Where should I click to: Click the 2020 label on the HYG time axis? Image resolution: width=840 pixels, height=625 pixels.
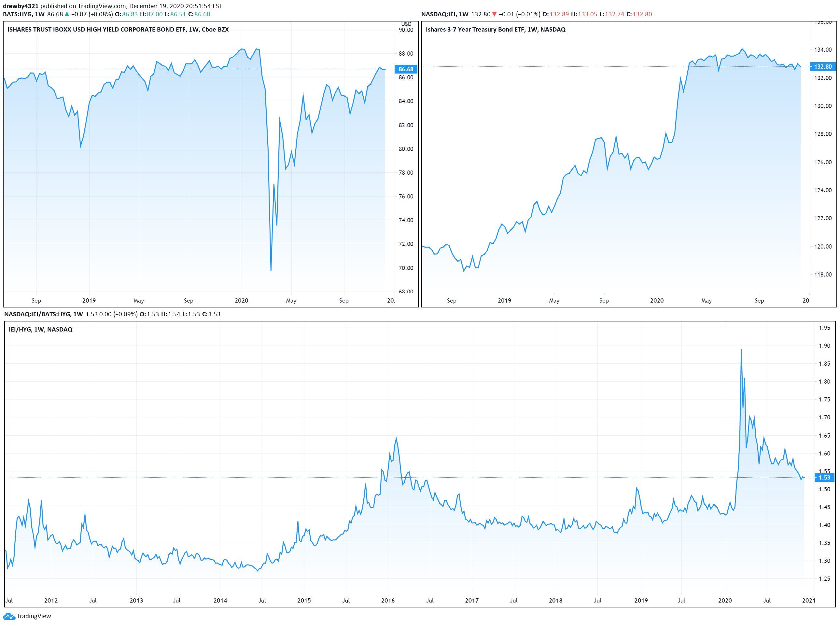tap(241, 301)
